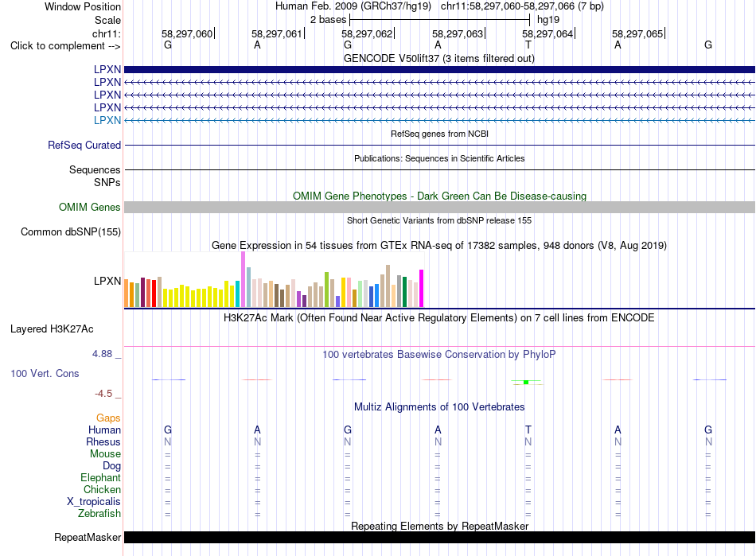The width and height of the screenshot is (756, 556).
Task: Click the T base in Human alignment row
Action: (x=528, y=430)
